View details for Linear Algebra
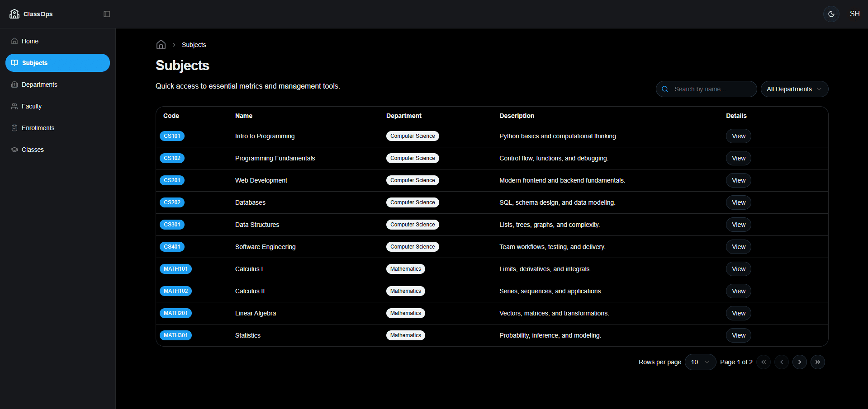 [739, 313]
